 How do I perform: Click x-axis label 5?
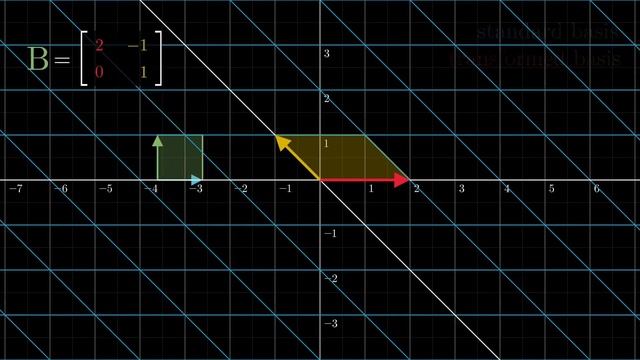click(551, 189)
